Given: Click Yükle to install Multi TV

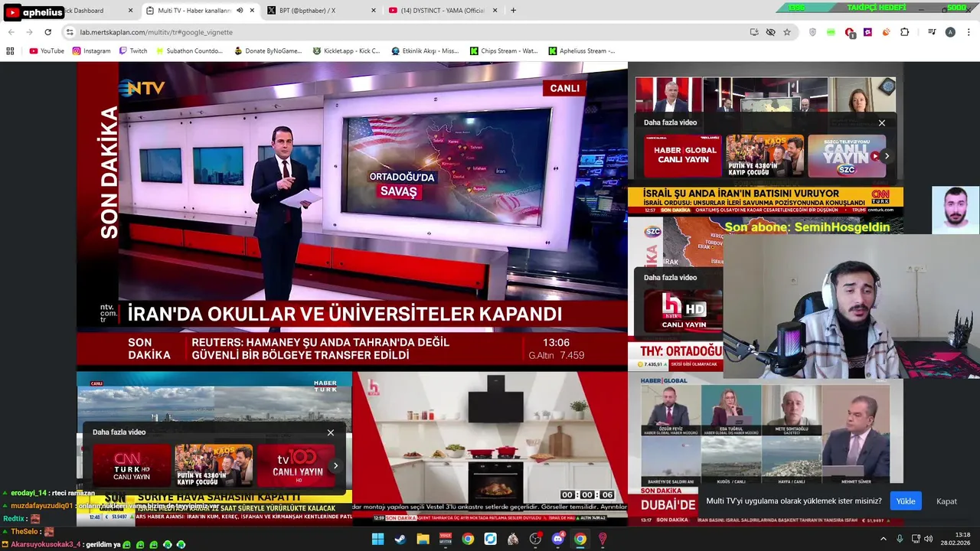Looking at the screenshot, I should [x=906, y=501].
